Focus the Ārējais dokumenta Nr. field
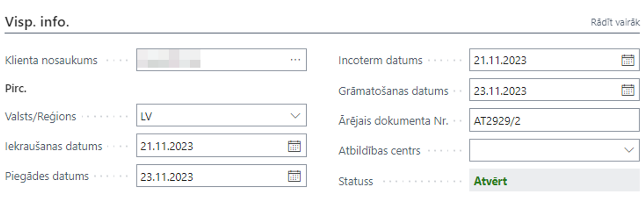Image resolution: width=644 pixels, height=208 pixels. [x=554, y=121]
